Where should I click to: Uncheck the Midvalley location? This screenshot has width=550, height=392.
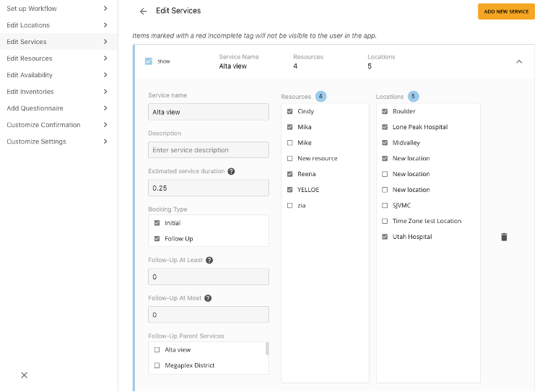click(x=385, y=143)
